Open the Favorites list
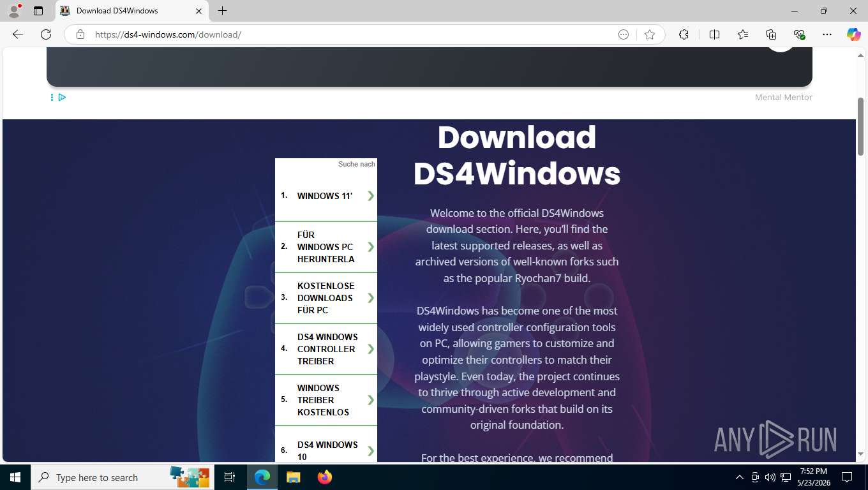This screenshot has width=868, height=490. (x=743, y=34)
